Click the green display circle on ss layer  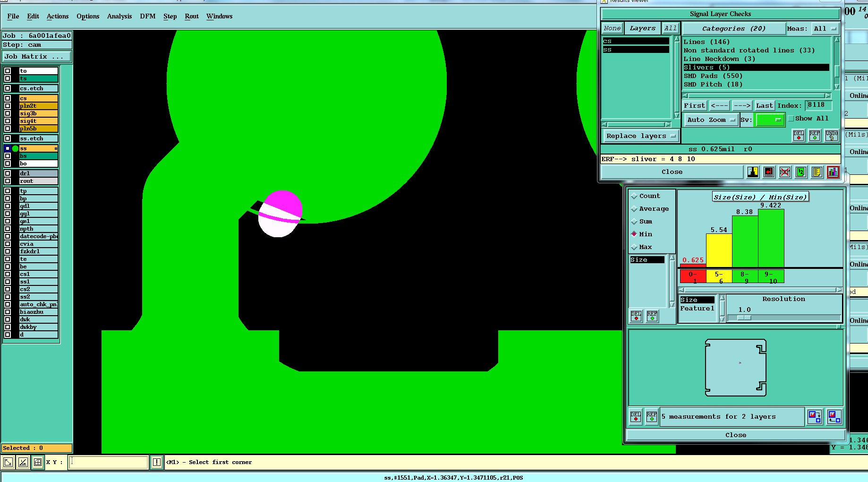click(15, 148)
